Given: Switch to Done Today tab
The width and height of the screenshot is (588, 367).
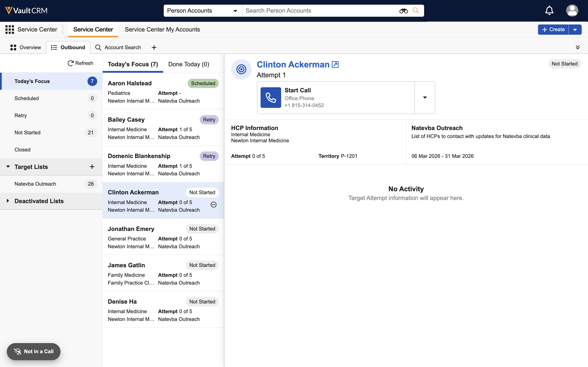Looking at the screenshot, I should (x=189, y=64).
